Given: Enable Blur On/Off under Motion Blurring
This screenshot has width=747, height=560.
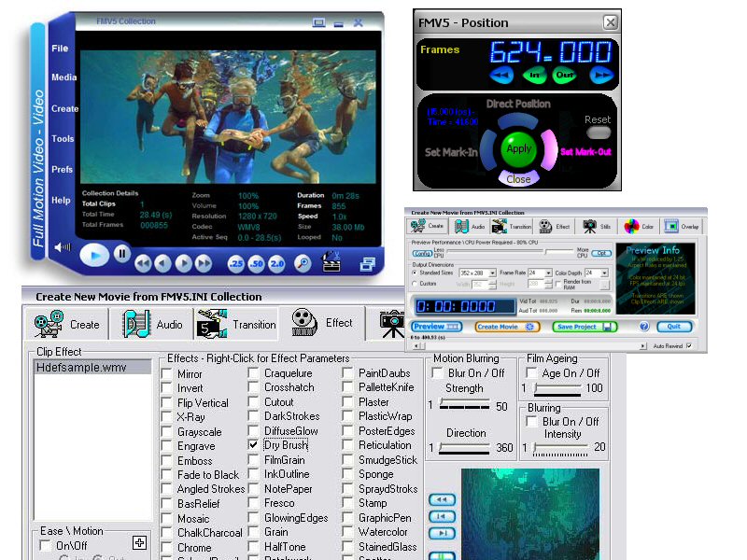Looking at the screenshot, I should [436, 372].
